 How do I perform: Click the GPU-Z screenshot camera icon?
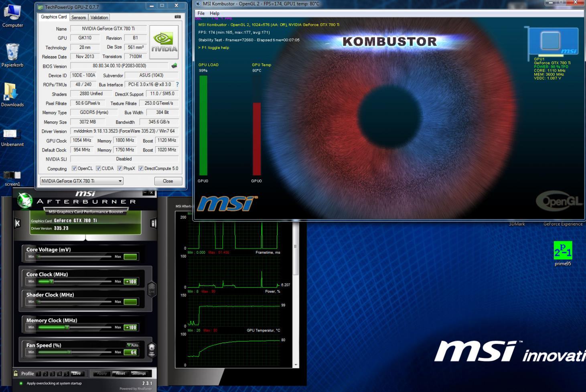[178, 17]
